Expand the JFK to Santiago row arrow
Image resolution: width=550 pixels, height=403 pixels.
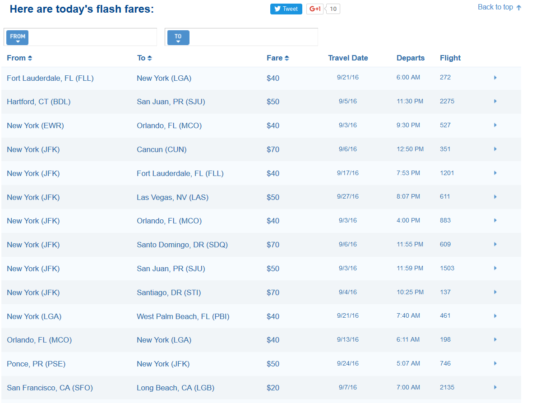point(495,292)
